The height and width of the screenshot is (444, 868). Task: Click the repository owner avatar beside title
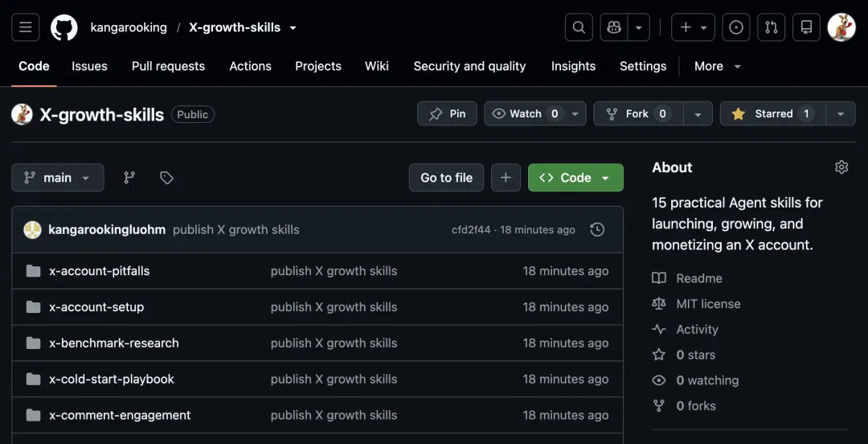23,114
